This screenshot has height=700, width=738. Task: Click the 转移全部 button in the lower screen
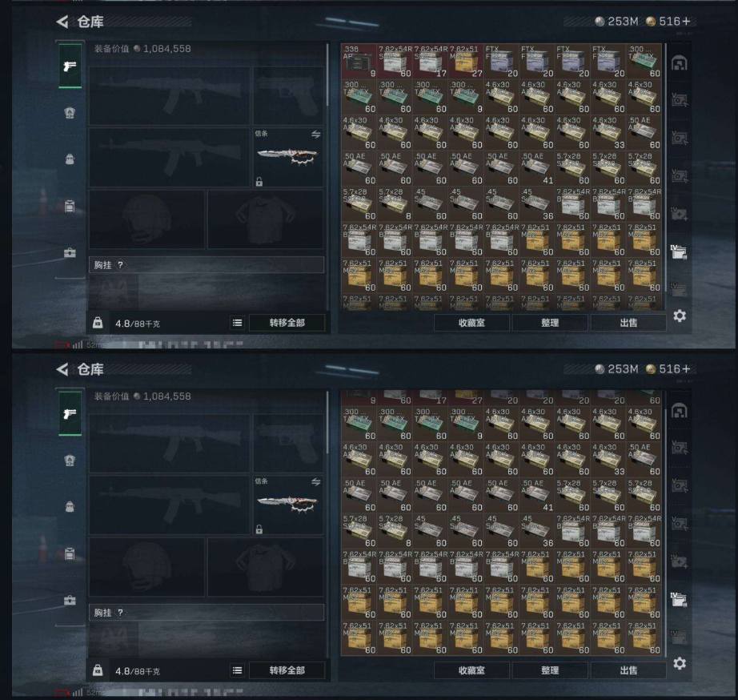click(287, 670)
